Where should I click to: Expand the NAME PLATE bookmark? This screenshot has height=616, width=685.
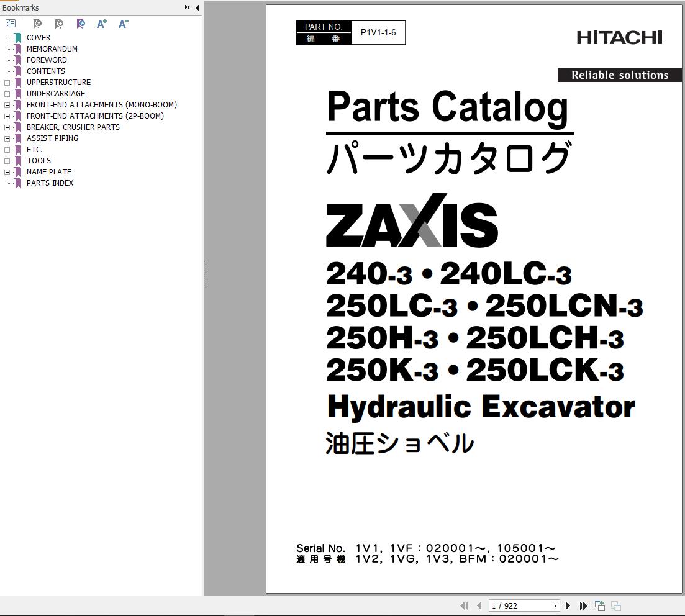(x=7, y=172)
